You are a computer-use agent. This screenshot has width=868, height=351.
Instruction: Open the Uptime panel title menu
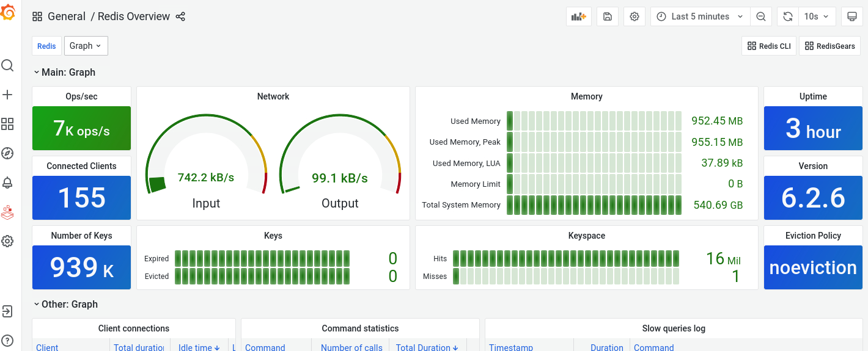tap(813, 96)
